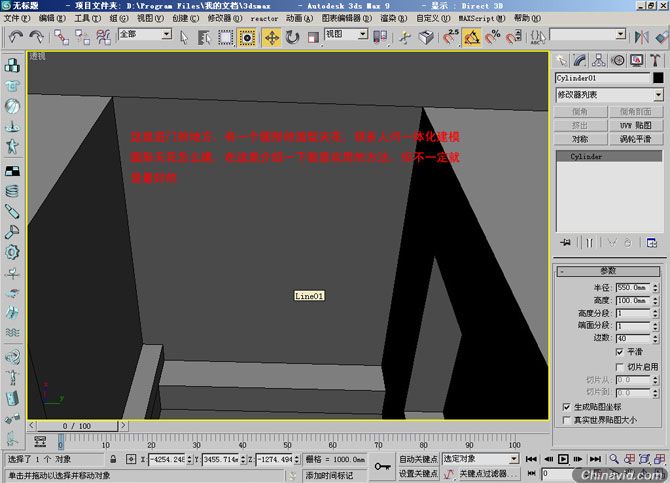Click the Use Pivot Point Center icon

click(x=380, y=37)
